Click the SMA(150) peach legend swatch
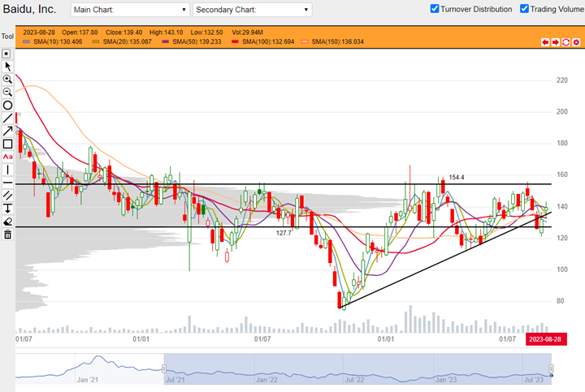The width and height of the screenshot is (585, 392). (305, 41)
